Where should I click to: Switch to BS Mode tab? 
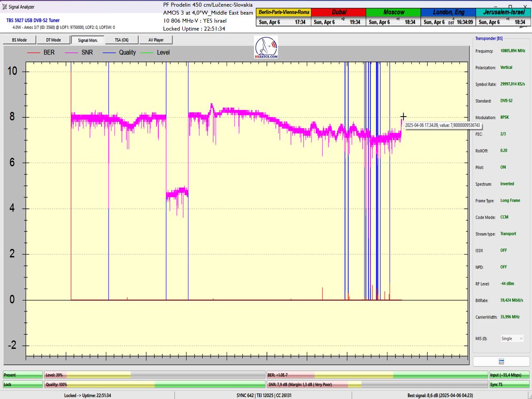tap(19, 40)
